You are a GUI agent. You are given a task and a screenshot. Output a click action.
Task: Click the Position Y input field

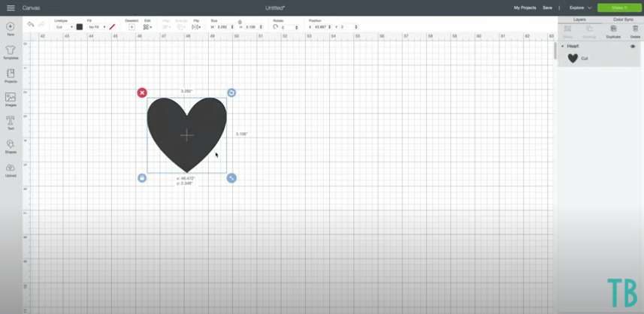coord(346,27)
